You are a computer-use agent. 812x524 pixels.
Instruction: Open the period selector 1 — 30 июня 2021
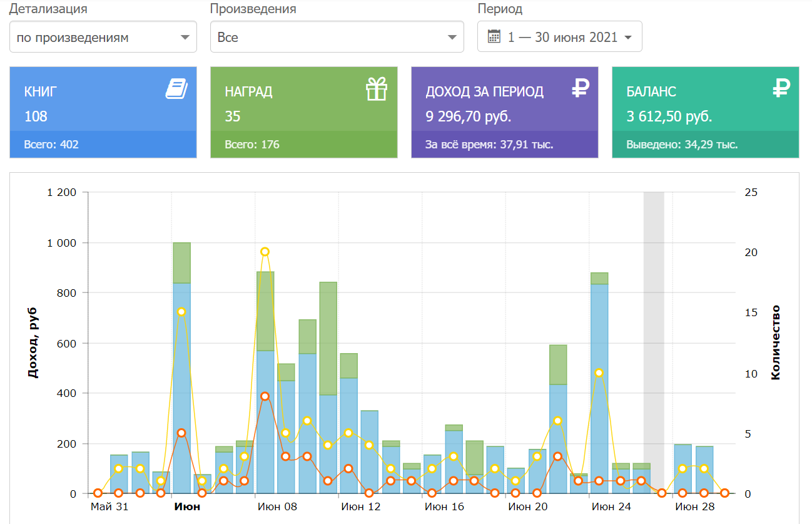coord(559,37)
